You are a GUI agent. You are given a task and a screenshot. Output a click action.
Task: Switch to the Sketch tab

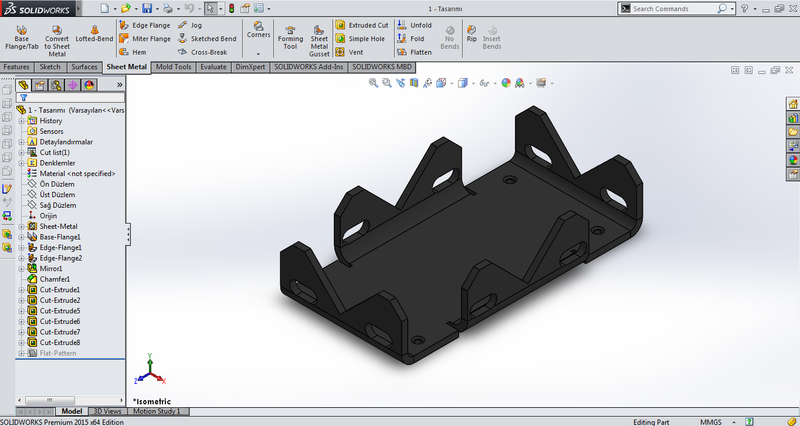coord(50,67)
